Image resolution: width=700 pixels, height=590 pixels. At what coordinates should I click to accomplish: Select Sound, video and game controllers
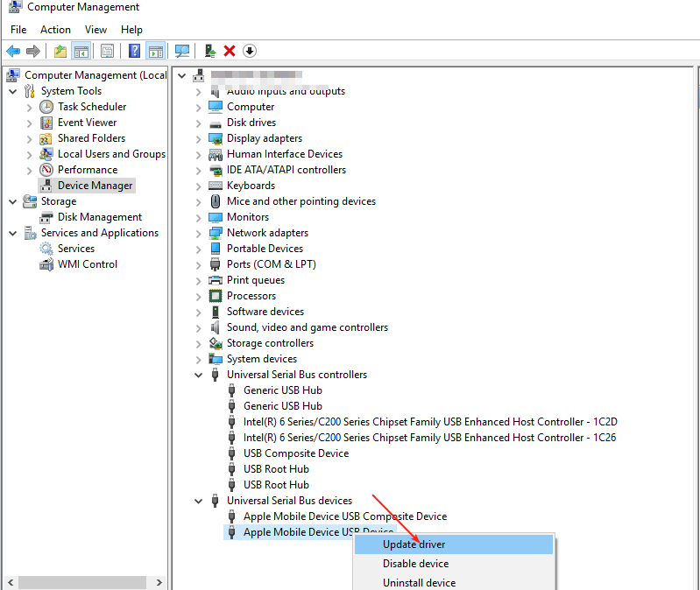[x=308, y=327]
